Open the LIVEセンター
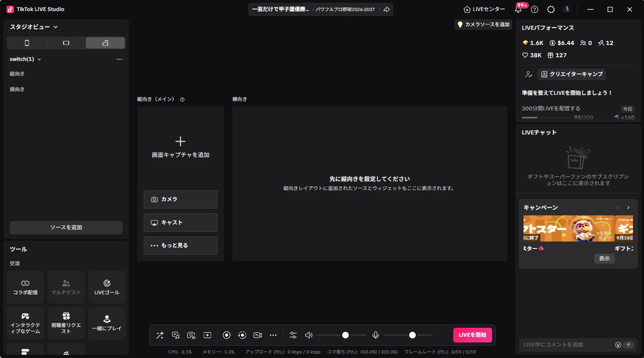Screen dimensions: 644x358 (x=484, y=9)
